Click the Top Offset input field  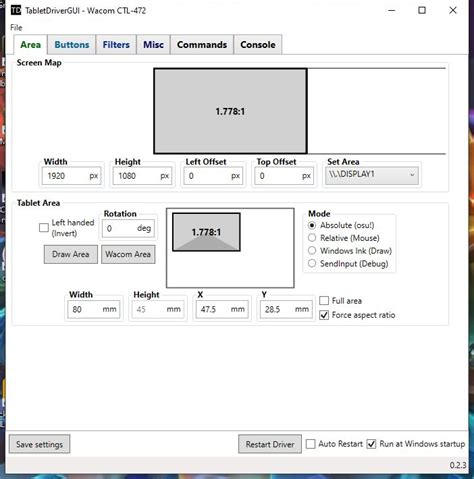[x=284, y=176]
